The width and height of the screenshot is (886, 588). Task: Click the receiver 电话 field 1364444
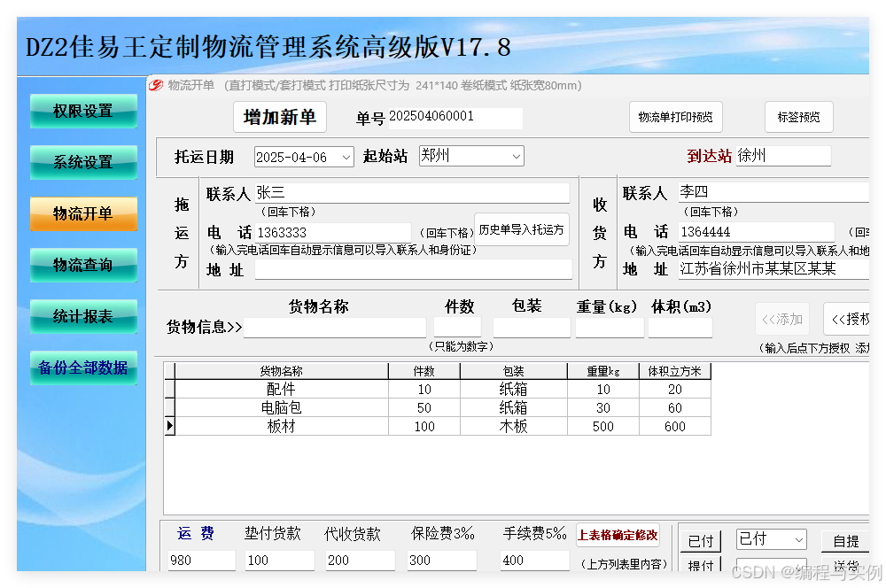757,232
